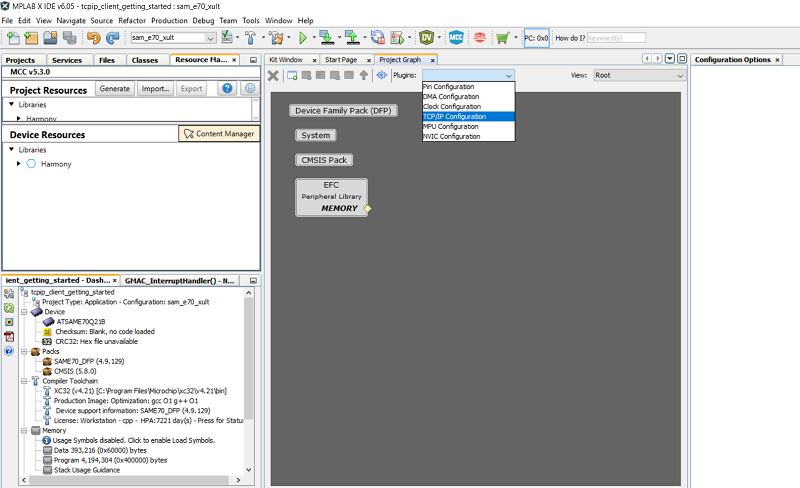
Task: Click the How do I search field
Action: [x=616, y=38]
